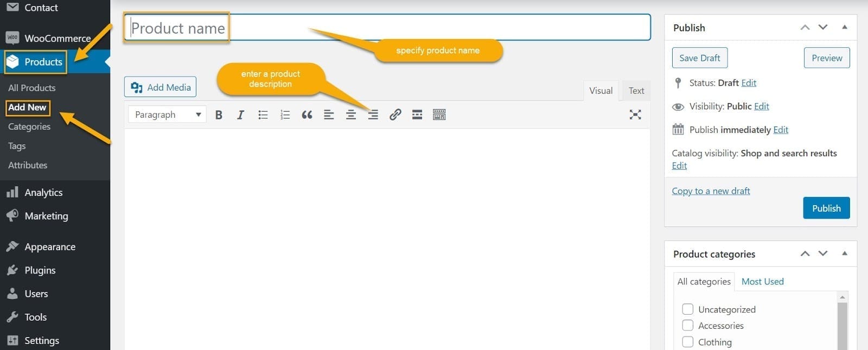Open the Paragraph format dropdown
Screen dimensions: 868x350
[x=167, y=114]
